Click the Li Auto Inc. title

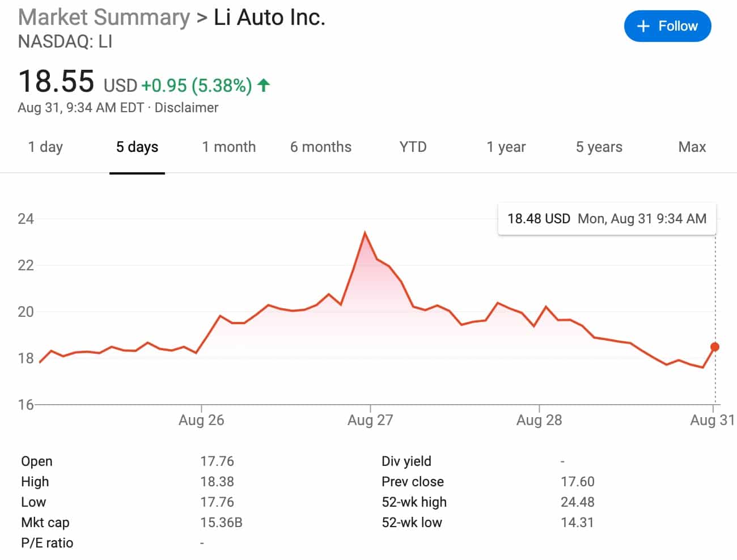pos(271,17)
